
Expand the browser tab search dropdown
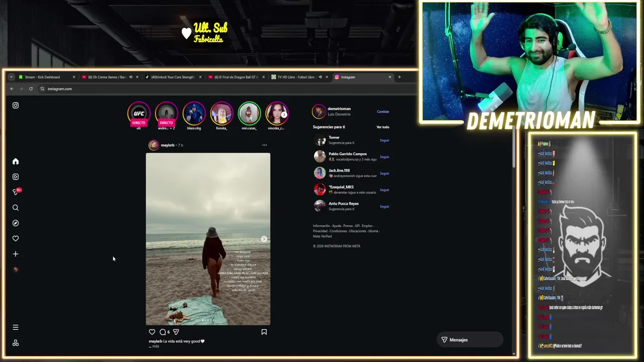pyautogui.click(x=11, y=77)
